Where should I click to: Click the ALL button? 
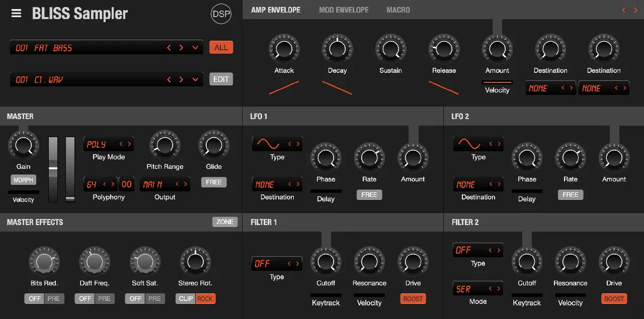tap(221, 47)
